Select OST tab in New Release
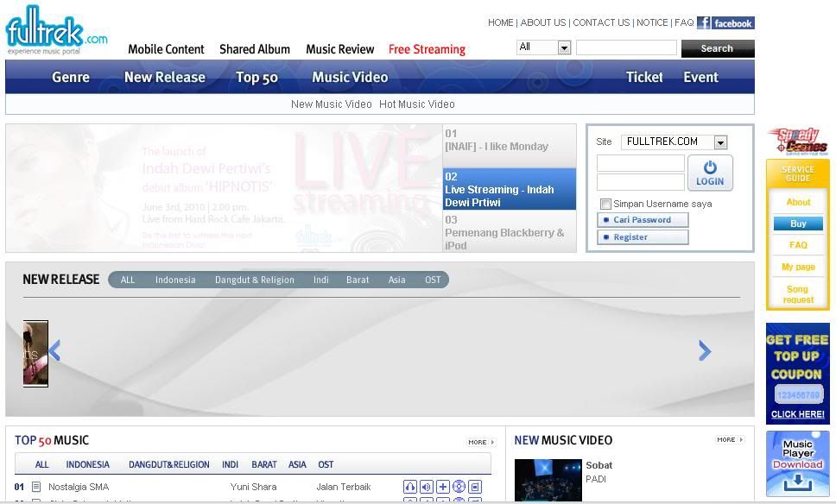Viewport: 836px width, 504px height. [433, 280]
